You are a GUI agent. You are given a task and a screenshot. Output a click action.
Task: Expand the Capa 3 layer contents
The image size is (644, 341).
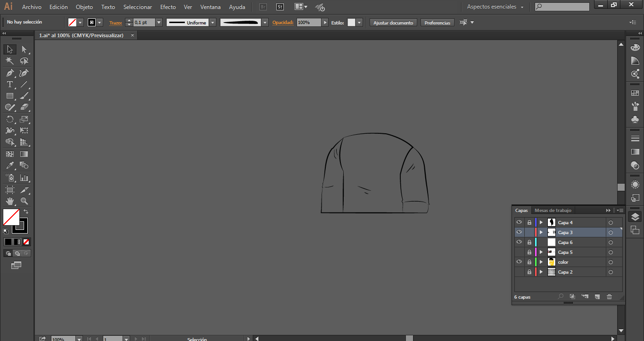(x=541, y=233)
